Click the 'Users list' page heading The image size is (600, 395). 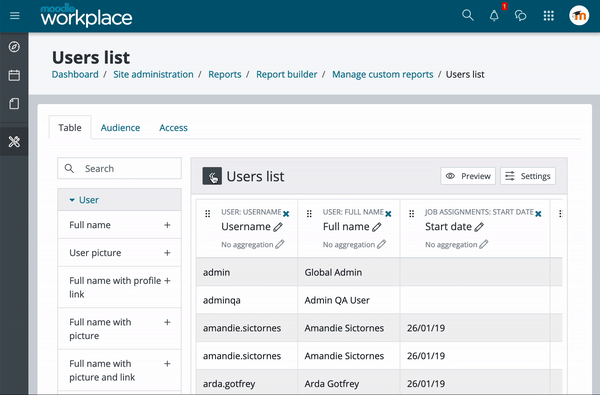tap(91, 57)
